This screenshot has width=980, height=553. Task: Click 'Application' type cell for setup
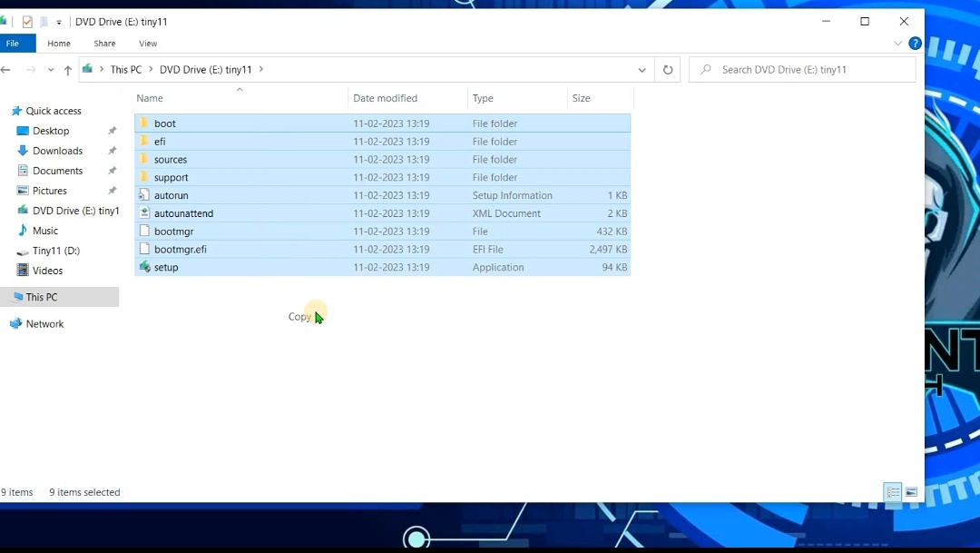(x=498, y=267)
